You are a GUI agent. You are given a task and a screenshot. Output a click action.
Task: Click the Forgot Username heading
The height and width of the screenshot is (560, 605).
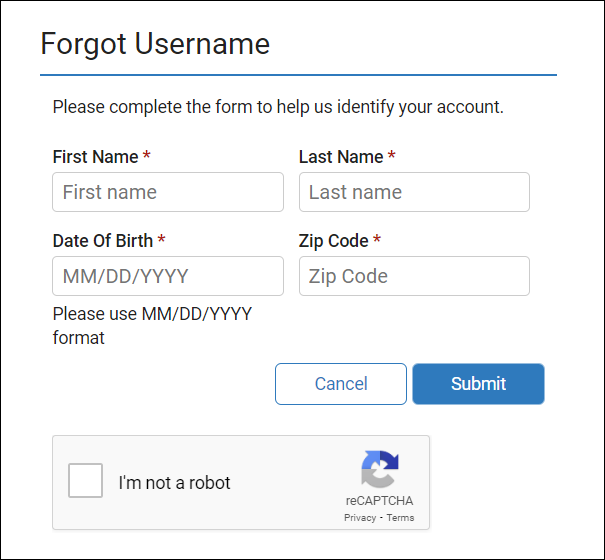point(155,44)
